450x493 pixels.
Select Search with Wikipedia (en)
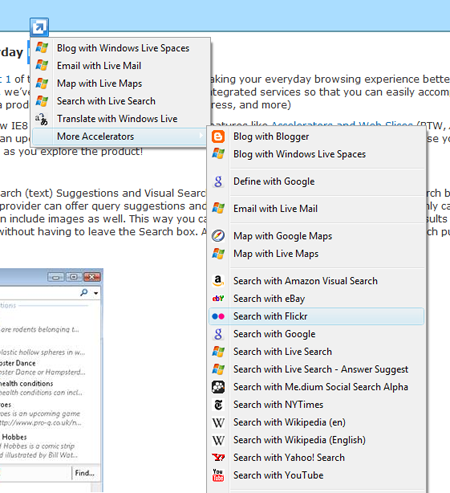point(316,422)
